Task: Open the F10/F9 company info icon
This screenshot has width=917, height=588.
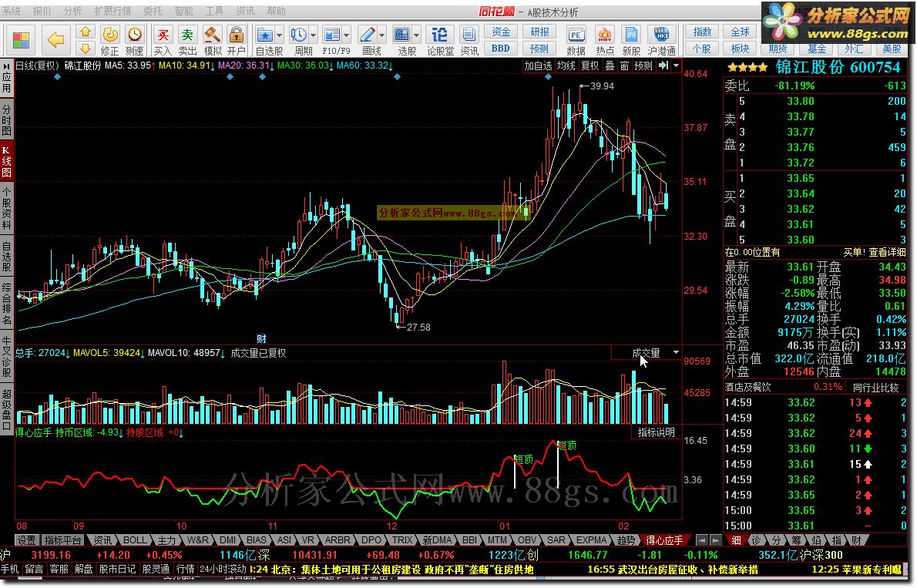Action: click(331, 35)
